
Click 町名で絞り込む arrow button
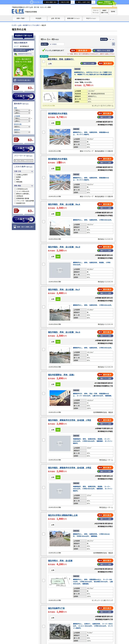click(x=23, y=50)
